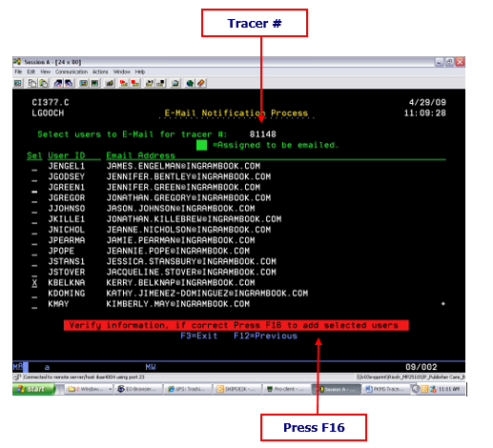This screenshot has width=493, height=448.
Task: Click the Send File to Host icon
Action: pos(58,83)
